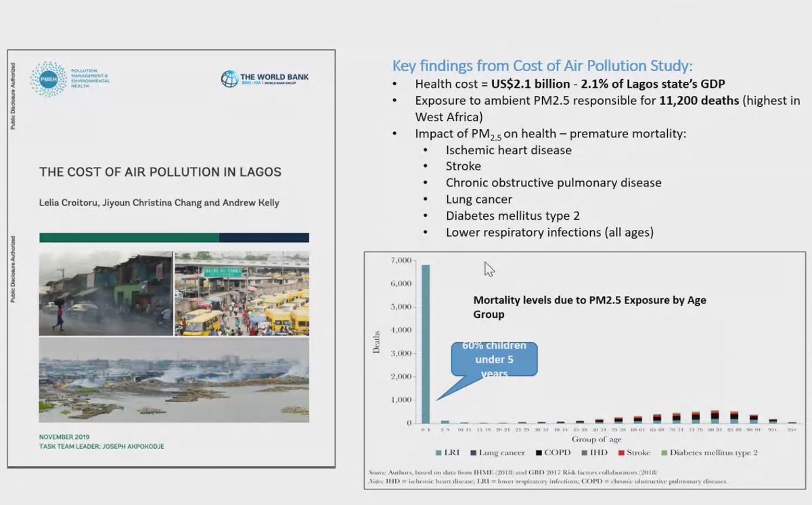Click the '60% children under 5 years' callout
Image resolution: width=812 pixels, height=505 pixels.
tap(496, 359)
